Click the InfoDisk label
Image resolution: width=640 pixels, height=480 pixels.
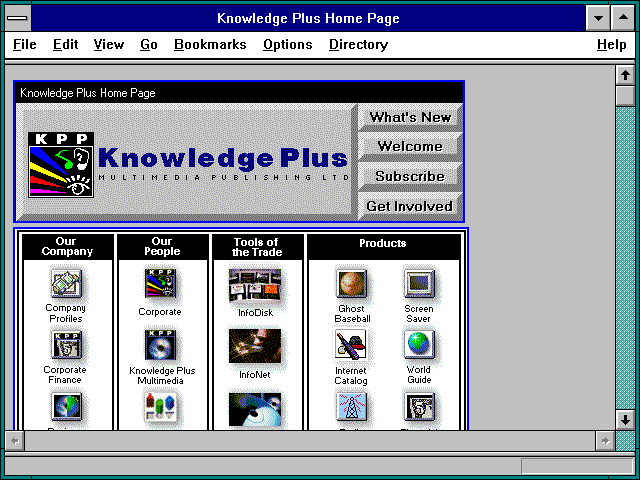pyautogui.click(x=256, y=313)
